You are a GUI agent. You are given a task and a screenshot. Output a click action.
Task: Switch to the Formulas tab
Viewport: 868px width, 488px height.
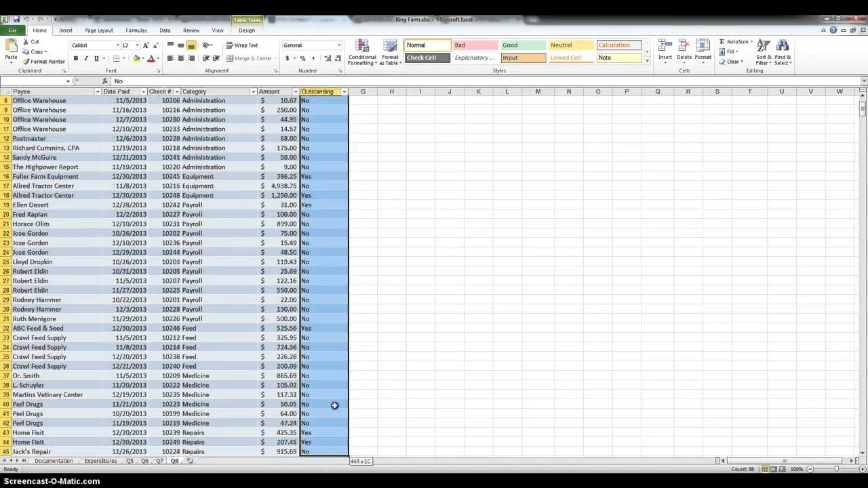(136, 30)
